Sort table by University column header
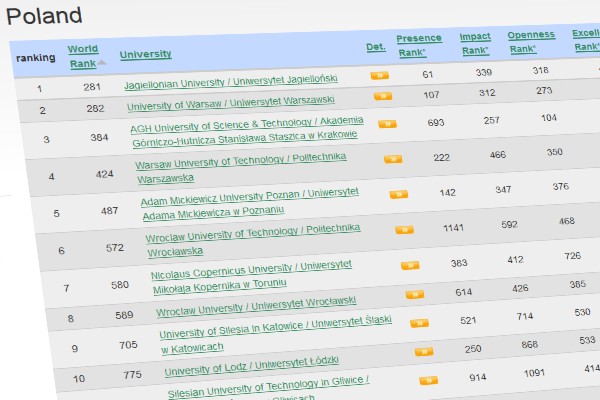Image resolution: width=600 pixels, height=400 pixels. tap(145, 54)
